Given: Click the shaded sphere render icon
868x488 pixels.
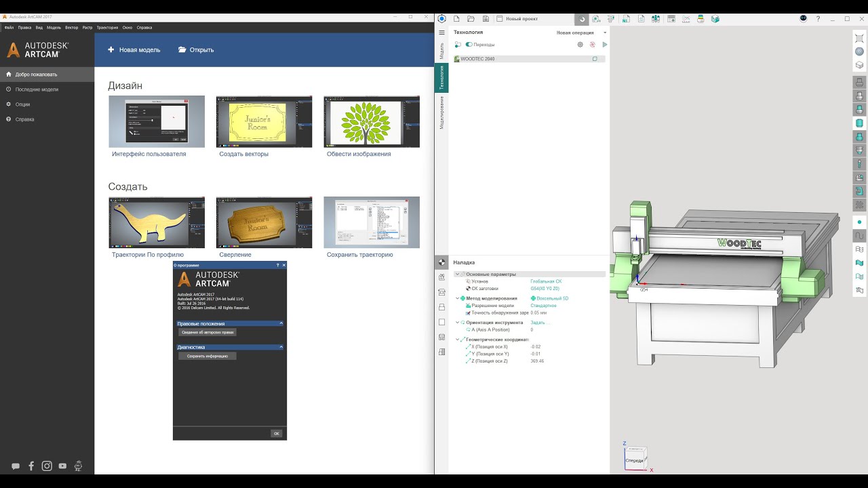Looking at the screenshot, I should [x=859, y=52].
